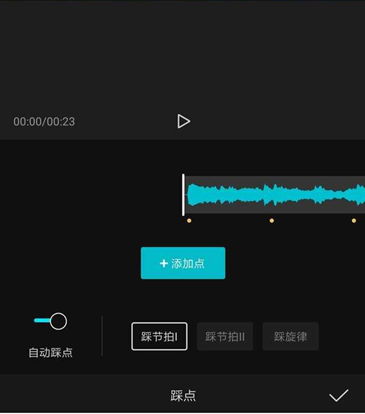The width and height of the screenshot is (365, 414).
Task: Tap the cyan audio waveform
Action: (276, 194)
